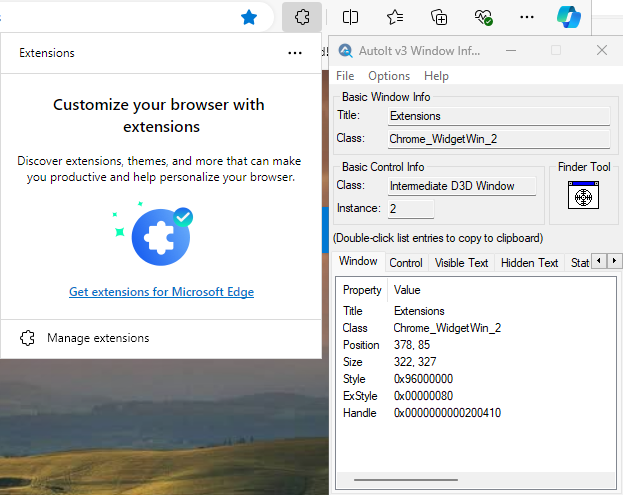623x495 pixels.
Task: Switch to the Window tab
Action: point(358,261)
